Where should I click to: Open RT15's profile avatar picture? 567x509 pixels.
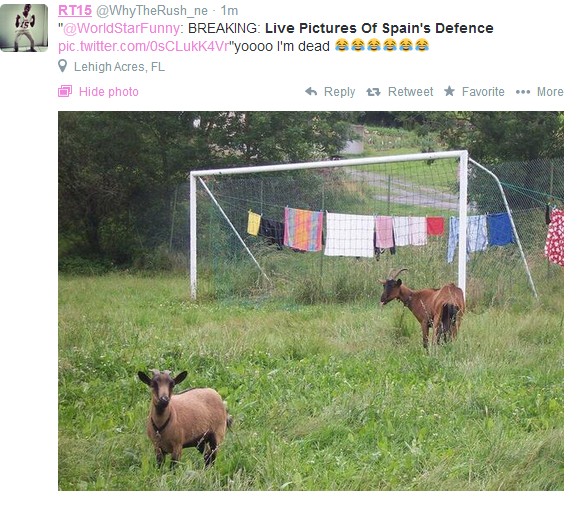click(x=24, y=28)
